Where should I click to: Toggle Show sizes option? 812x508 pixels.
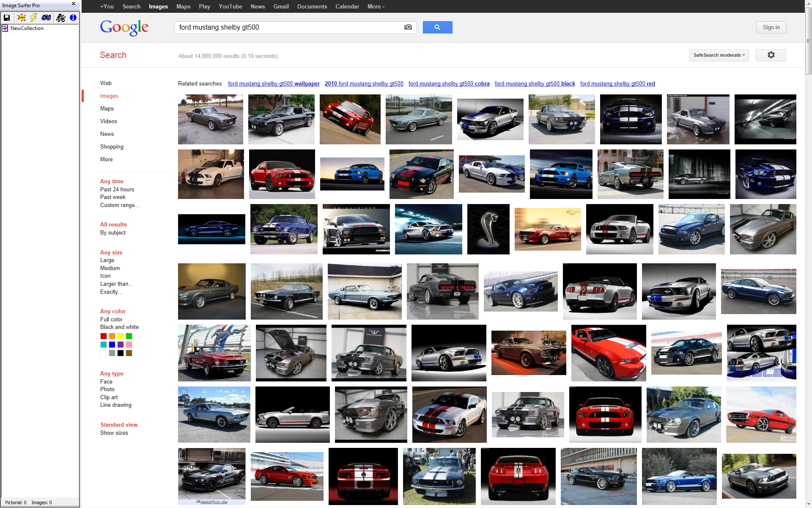[114, 433]
